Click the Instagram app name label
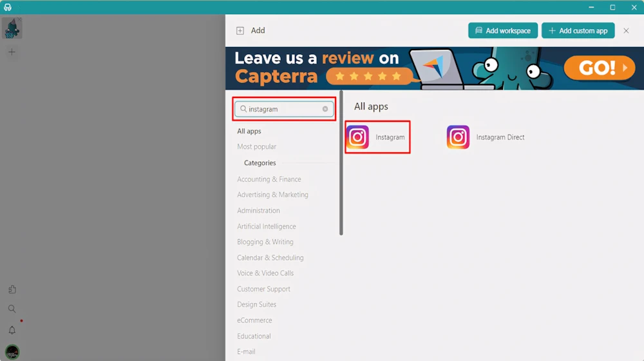 [390, 137]
